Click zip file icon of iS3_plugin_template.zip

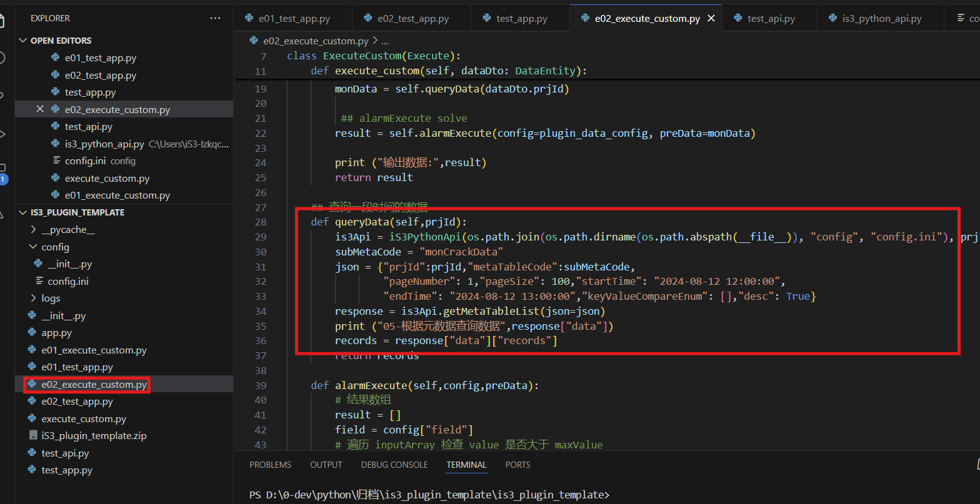tap(34, 436)
